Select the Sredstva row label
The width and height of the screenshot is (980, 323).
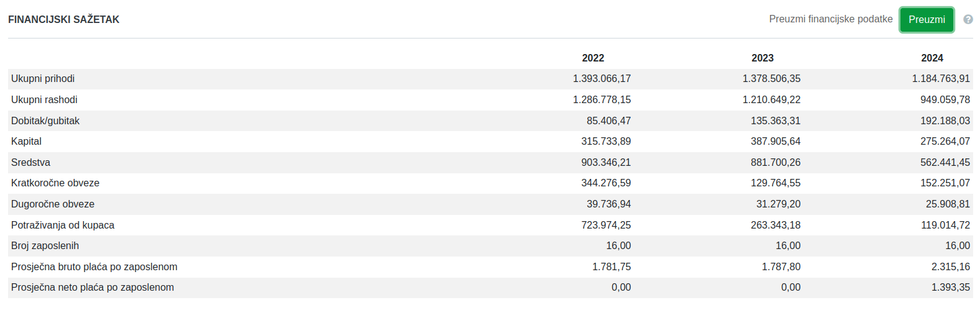30,163
